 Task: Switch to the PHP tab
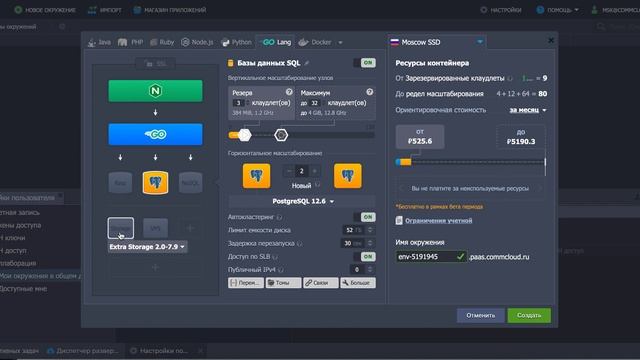pos(131,42)
